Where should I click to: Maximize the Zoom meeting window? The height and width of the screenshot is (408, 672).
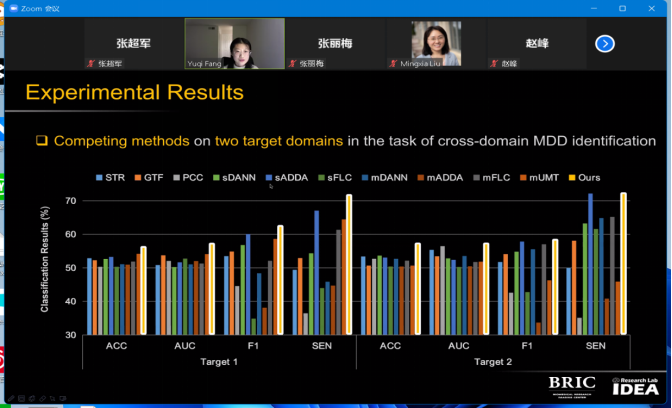click(622, 6)
